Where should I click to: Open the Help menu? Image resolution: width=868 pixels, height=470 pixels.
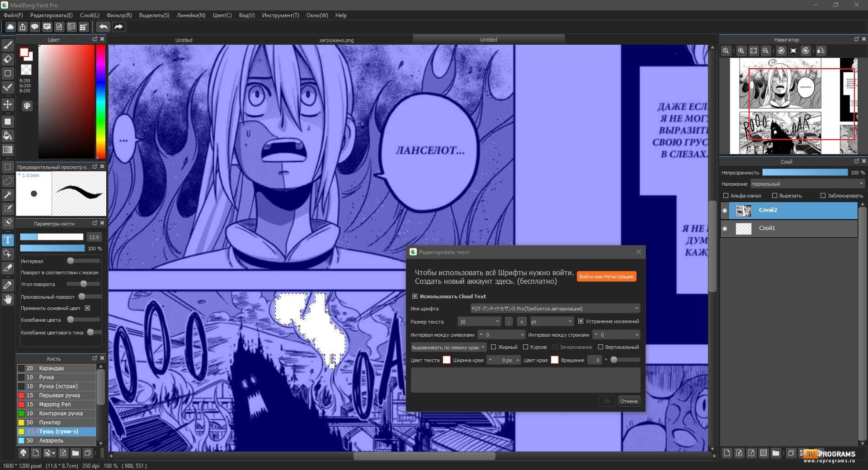coord(341,15)
